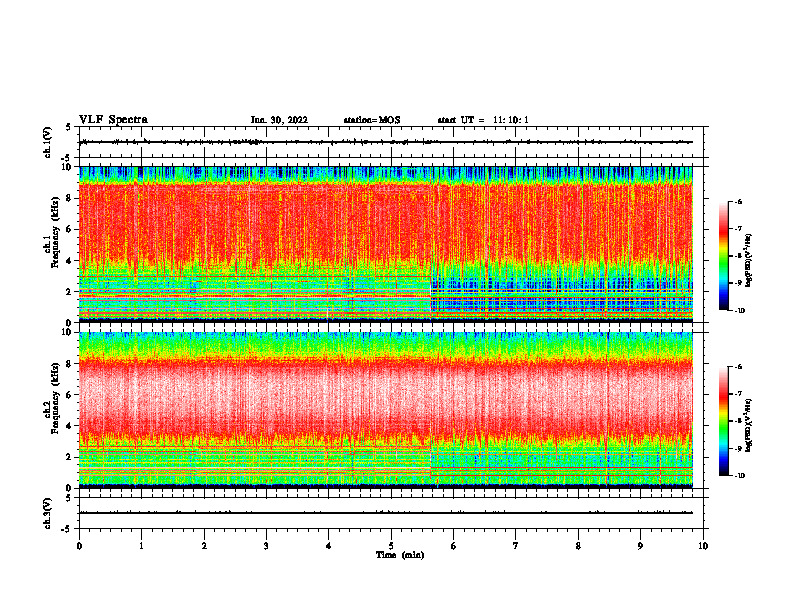Click the 'VLF Spectra' plot title
This screenshot has height=612, width=792.
click(x=113, y=120)
